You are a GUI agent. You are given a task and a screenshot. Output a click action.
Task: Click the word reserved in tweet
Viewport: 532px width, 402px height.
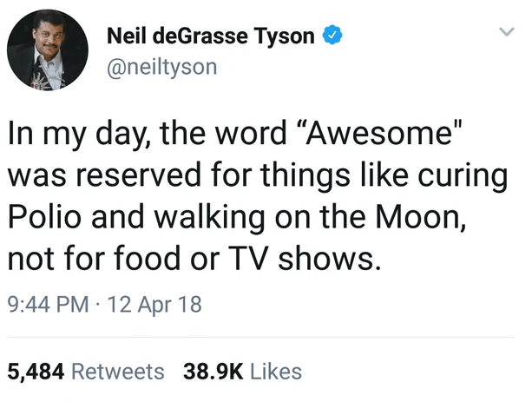click(138, 175)
